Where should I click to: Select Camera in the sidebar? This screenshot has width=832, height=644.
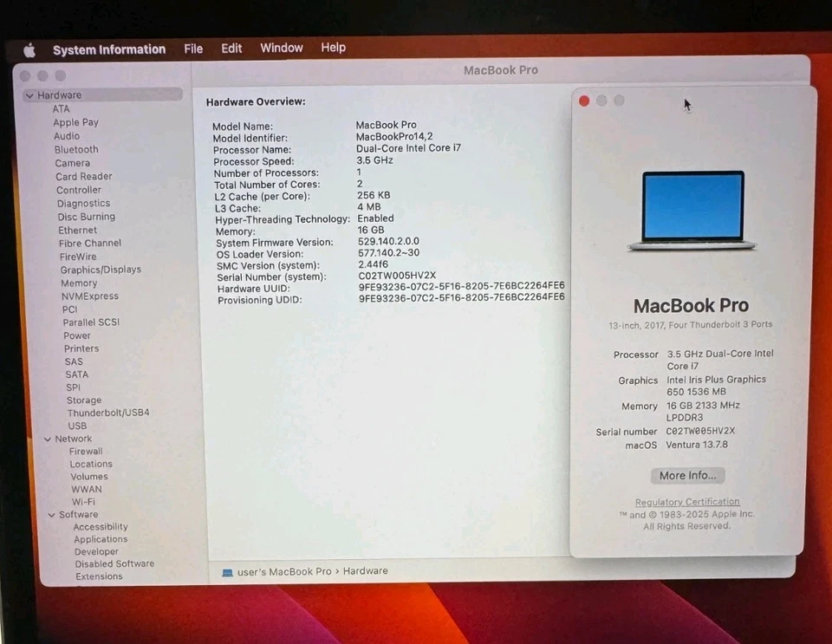click(x=73, y=164)
